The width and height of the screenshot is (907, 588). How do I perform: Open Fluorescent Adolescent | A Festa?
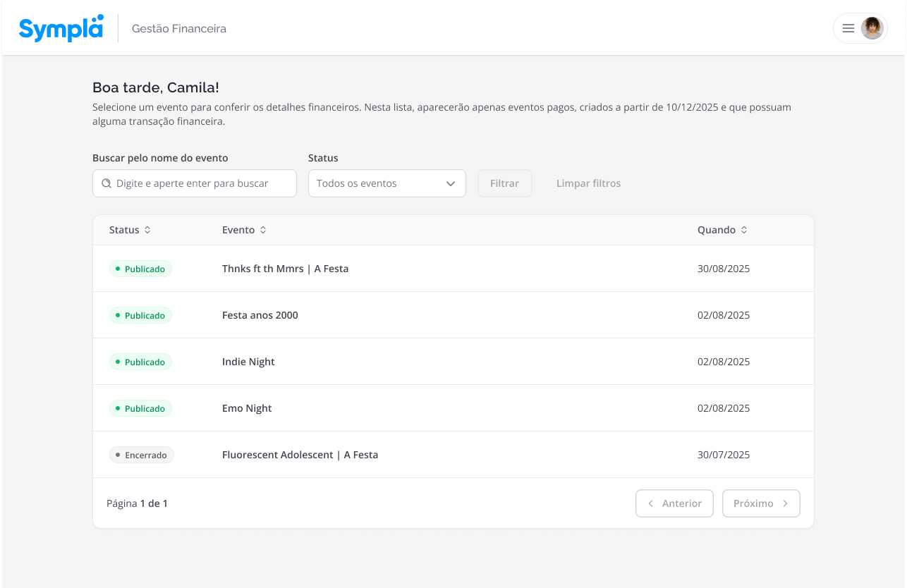pos(300,455)
